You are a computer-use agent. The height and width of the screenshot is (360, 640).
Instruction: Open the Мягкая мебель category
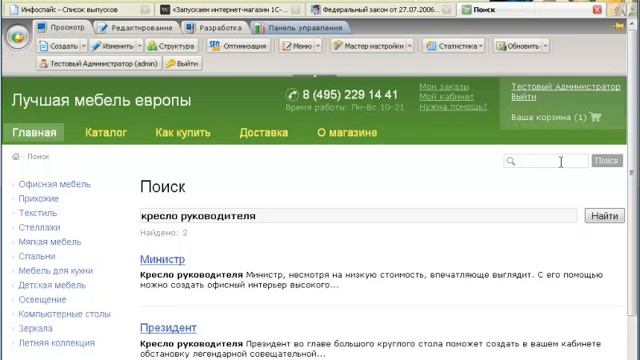coord(50,242)
